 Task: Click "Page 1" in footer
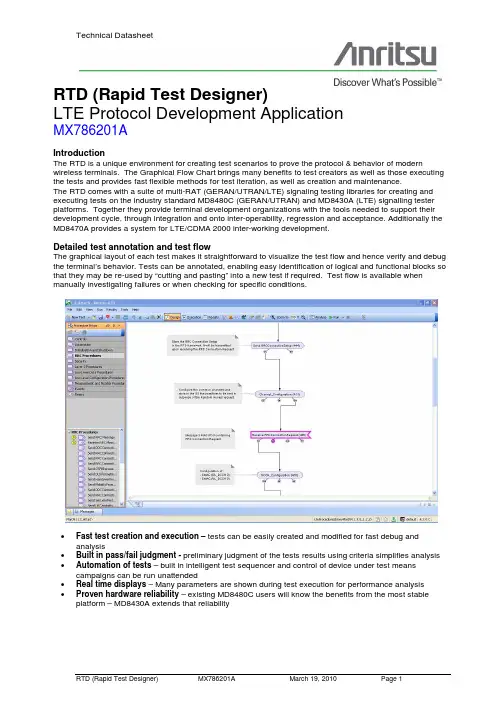(391, 678)
